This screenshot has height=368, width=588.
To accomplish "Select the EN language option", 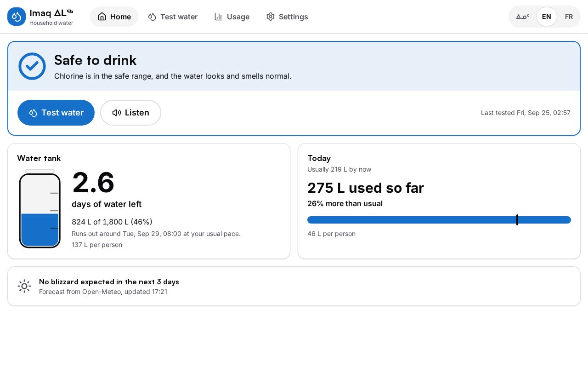I will [x=547, y=17].
